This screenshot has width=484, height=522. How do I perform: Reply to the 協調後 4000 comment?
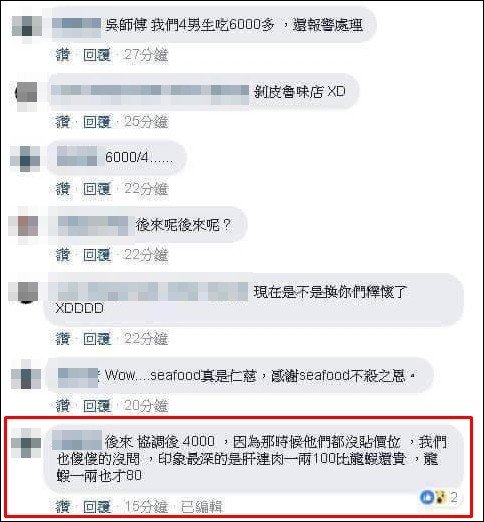(x=97, y=507)
